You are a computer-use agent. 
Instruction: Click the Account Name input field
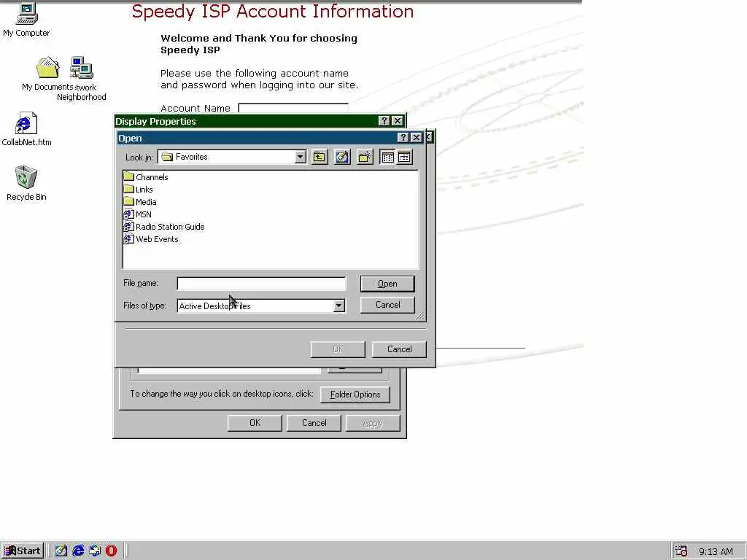[x=293, y=108]
